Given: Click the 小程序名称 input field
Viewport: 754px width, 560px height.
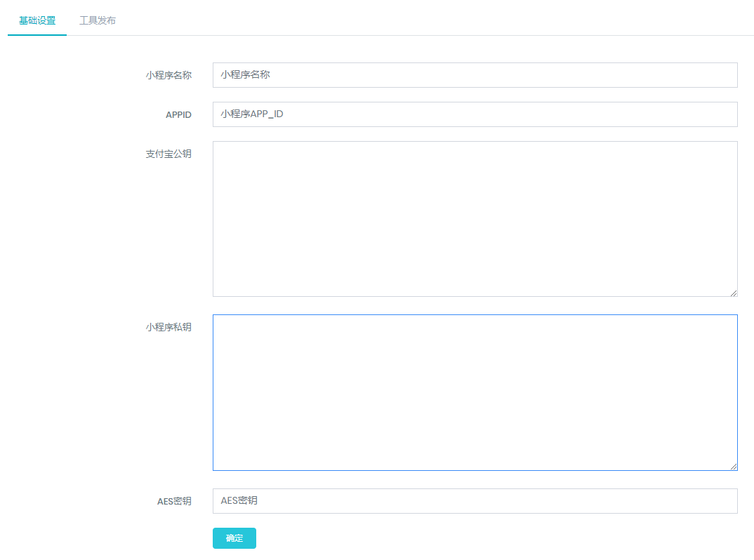Looking at the screenshot, I should click(475, 75).
